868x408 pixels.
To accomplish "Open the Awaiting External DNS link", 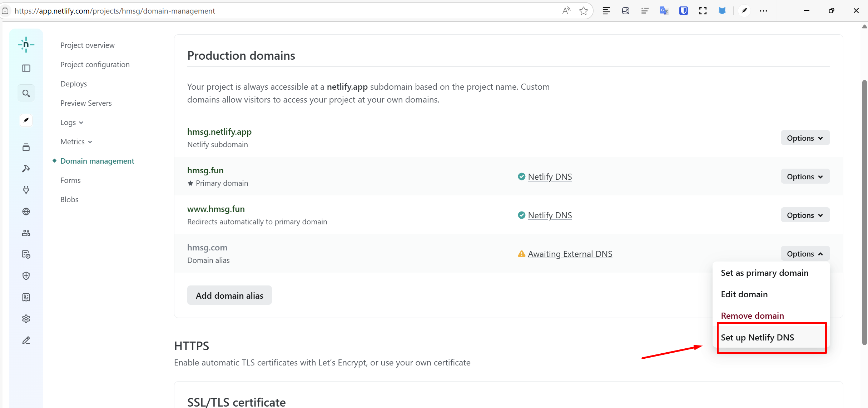I will point(570,254).
